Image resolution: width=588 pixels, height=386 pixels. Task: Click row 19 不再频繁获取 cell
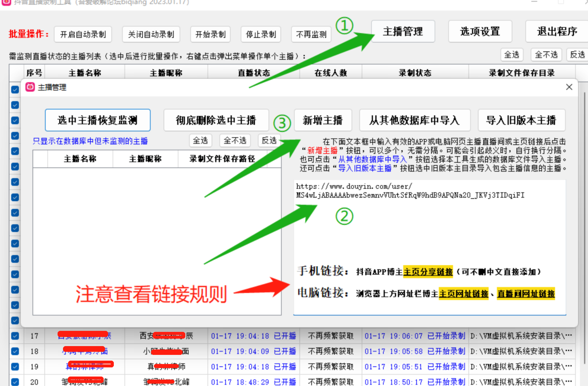click(x=331, y=367)
